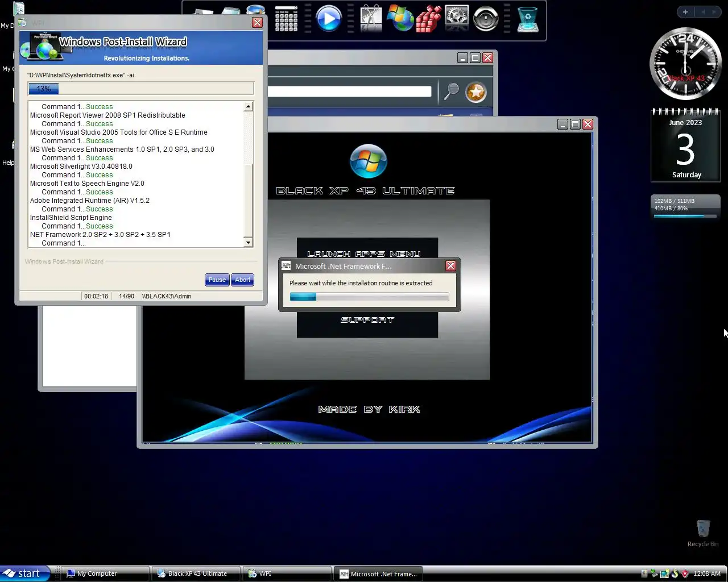Click LAUNCH APPS MENU in the Black XP window
Viewport: 728px width, 582px height.
tap(364, 254)
